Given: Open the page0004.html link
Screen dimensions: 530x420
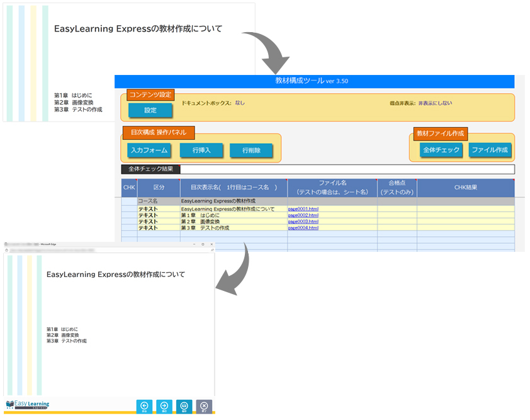Looking at the screenshot, I should coord(303,228).
